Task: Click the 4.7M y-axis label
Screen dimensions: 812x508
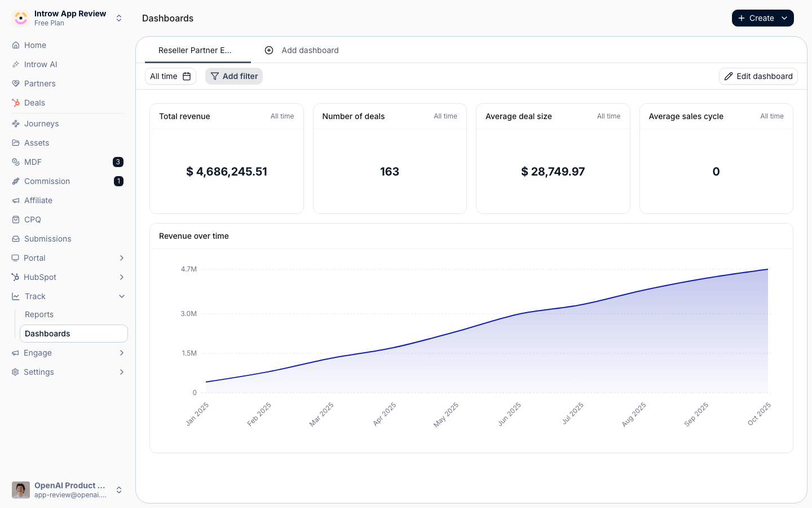Action: (x=189, y=269)
